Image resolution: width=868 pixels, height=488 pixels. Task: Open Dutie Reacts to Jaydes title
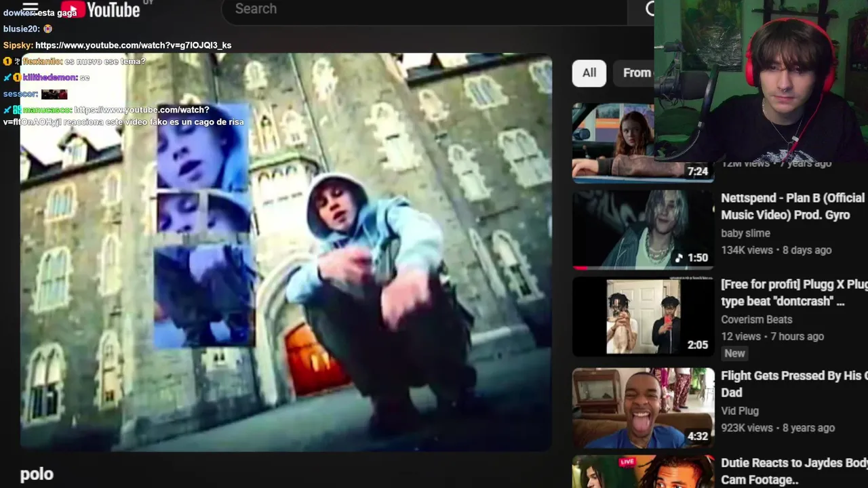(793, 471)
